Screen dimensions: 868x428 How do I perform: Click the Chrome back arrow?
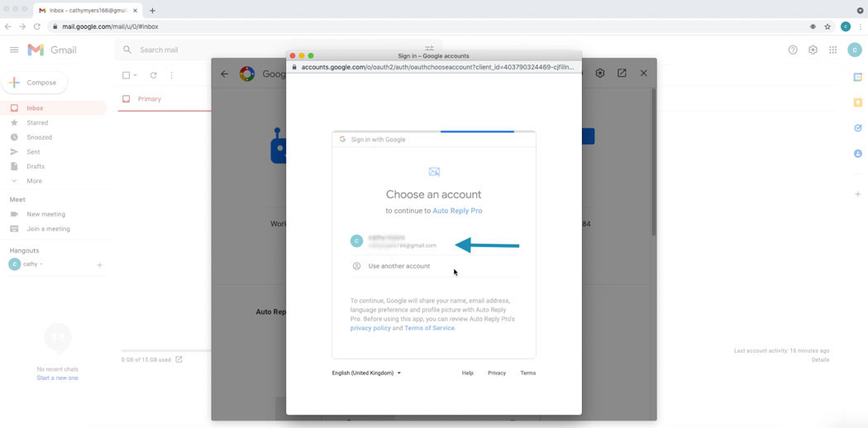point(7,26)
